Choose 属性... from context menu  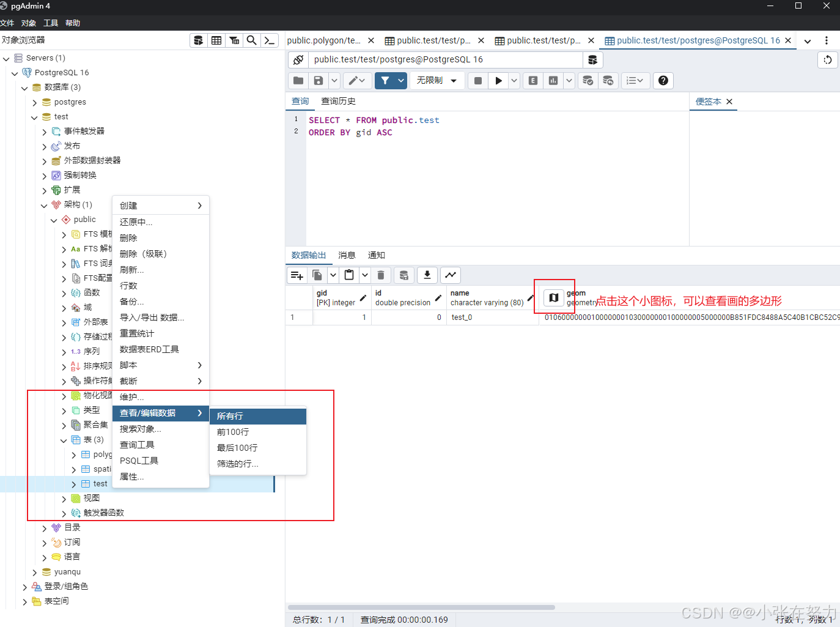tap(161, 477)
